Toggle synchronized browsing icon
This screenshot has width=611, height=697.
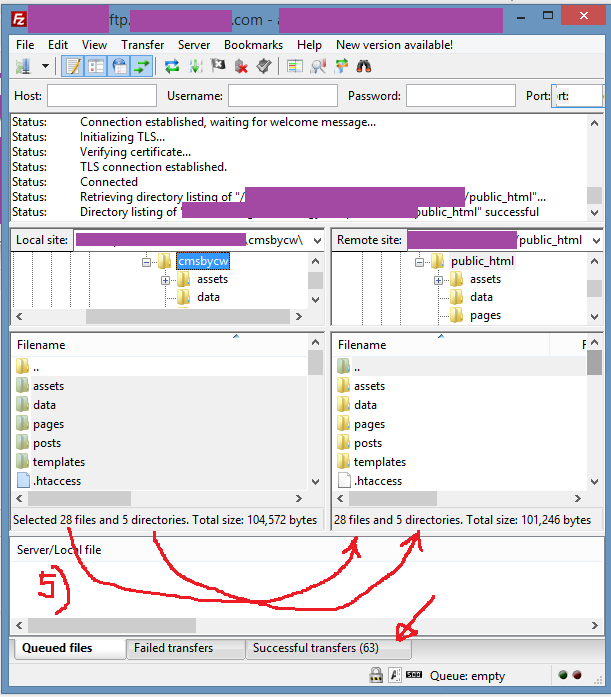(x=341, y=67)
